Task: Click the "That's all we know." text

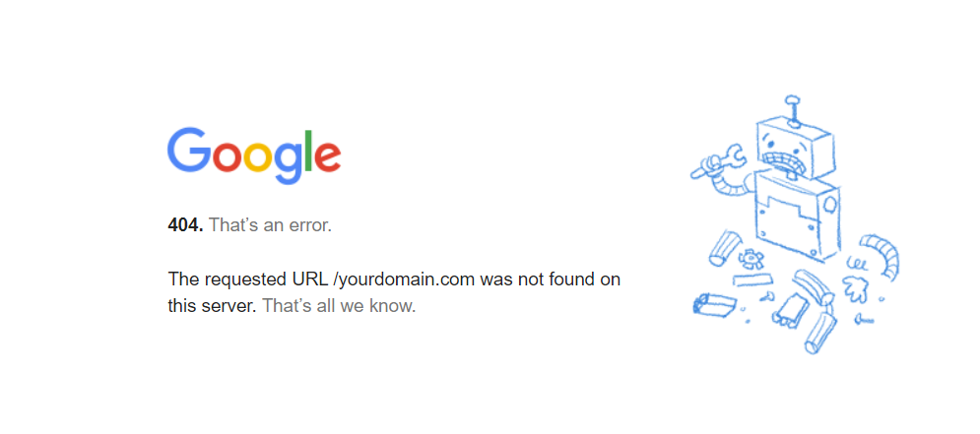Action: [x=339, y=306]
